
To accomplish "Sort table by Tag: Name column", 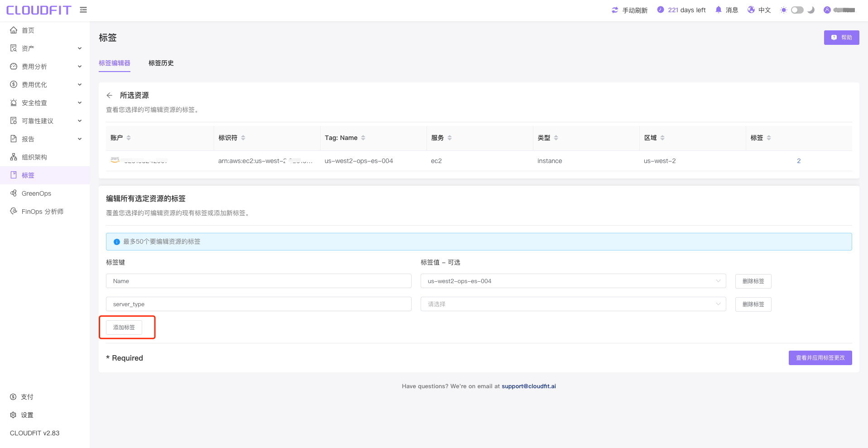I will (363, 138).
